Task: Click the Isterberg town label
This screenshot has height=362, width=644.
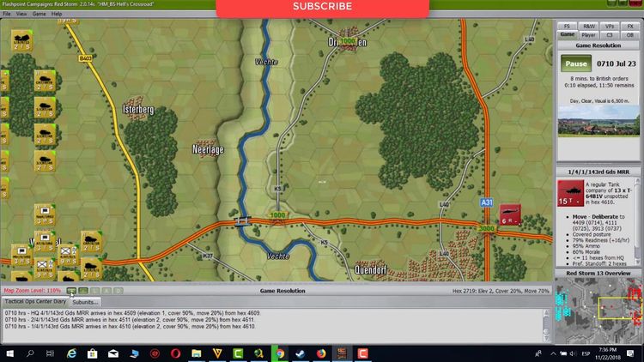Action: [138, 109]
